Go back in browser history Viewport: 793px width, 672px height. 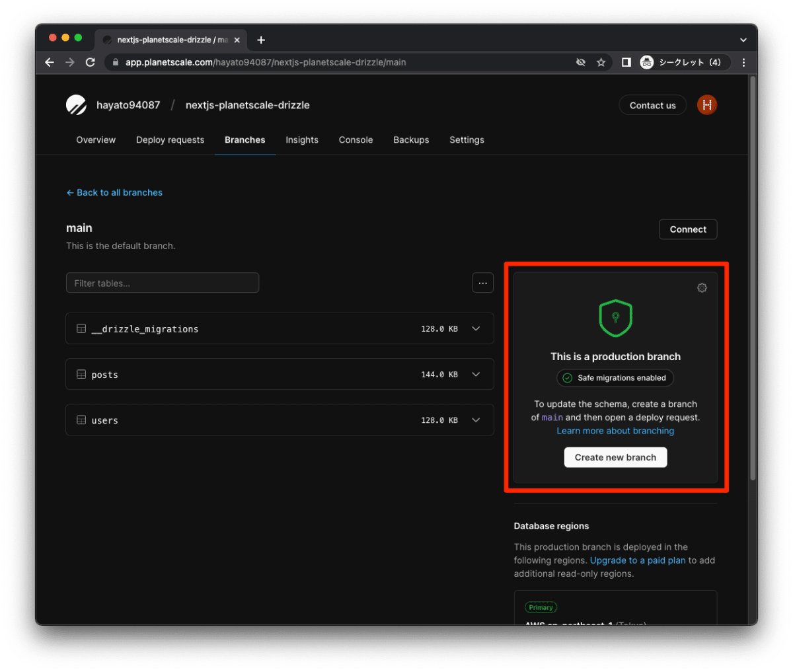click(x=50, y=62)
